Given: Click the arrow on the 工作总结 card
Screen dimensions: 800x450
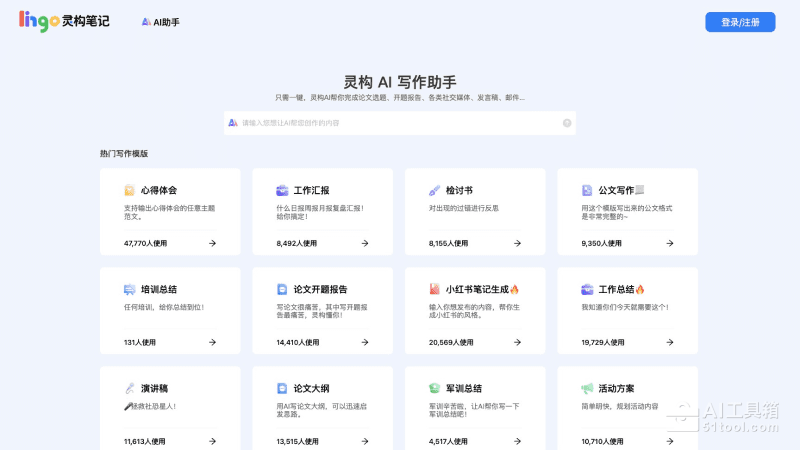Looking at the screenshot, I should (x=669, y=342).
